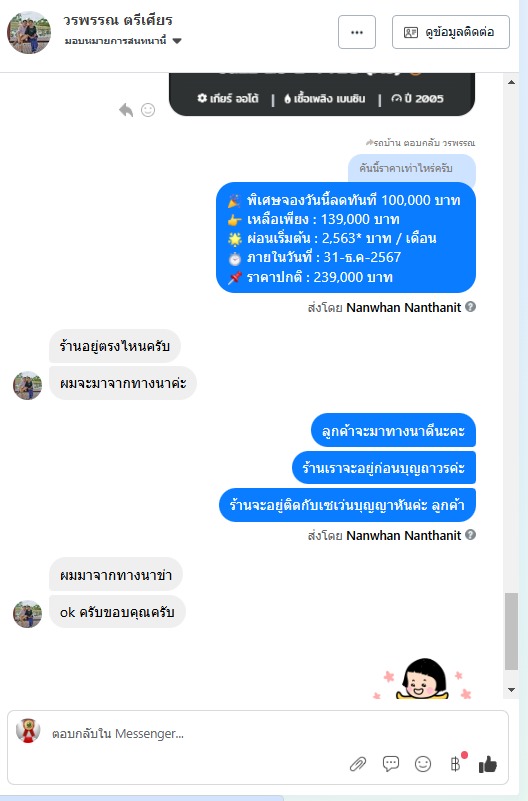Open saved replies speech bubble icon
This screenshot has width=528, height=801.
(391, 764)
